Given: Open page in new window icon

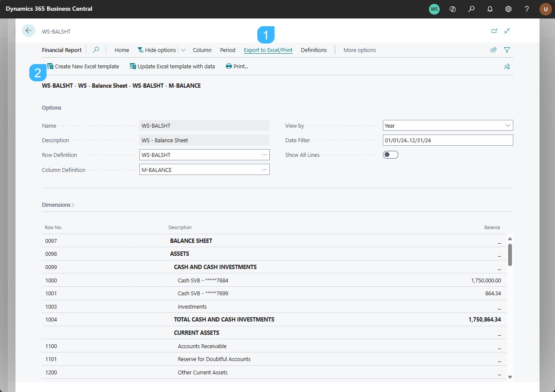Looking at the screenshot, I should (494, 31).
